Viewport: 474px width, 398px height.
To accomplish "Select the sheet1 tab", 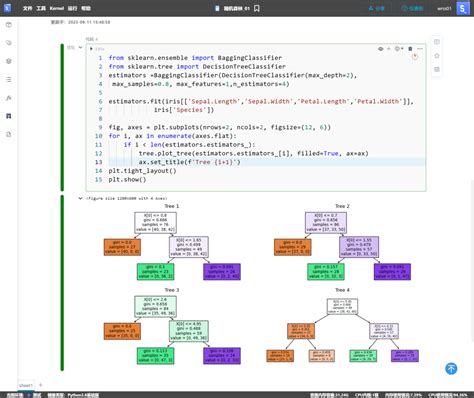I will (x=26, y=385).
